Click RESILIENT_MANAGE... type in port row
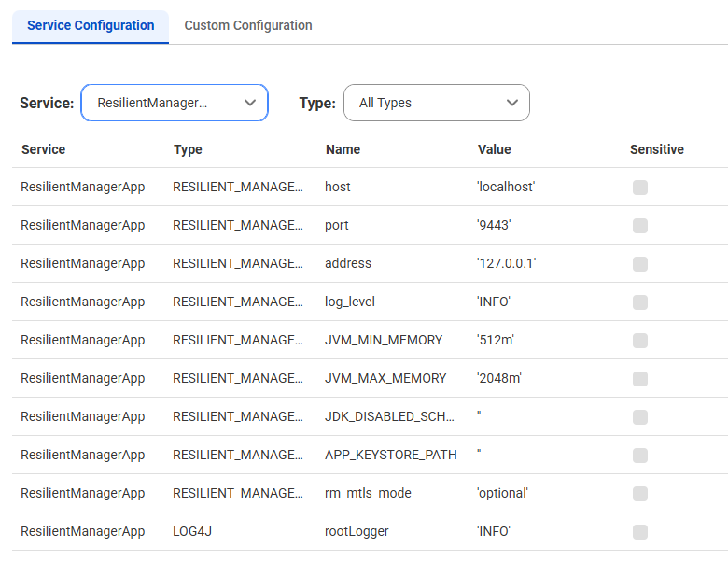The image size is (728, 561). pos(238,225)
